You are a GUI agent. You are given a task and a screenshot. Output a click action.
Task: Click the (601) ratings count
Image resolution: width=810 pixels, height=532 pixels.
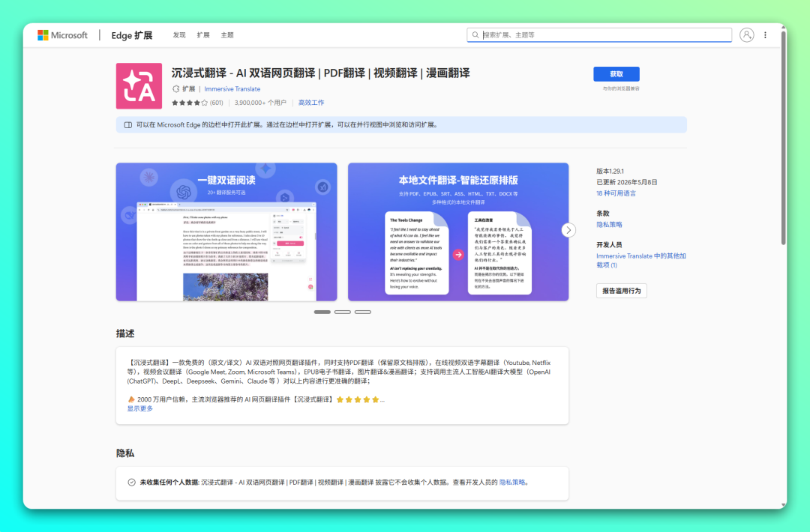pyautogui.click(x=217, y=103)
